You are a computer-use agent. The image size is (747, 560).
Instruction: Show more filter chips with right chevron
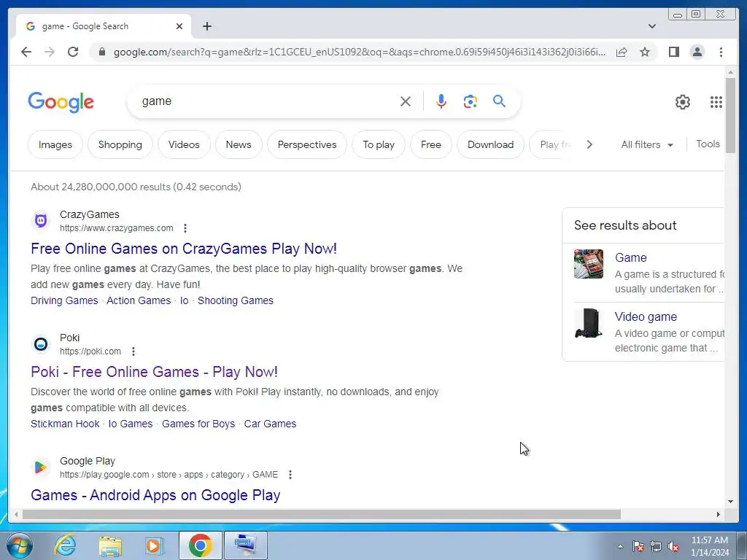point(589,144)
